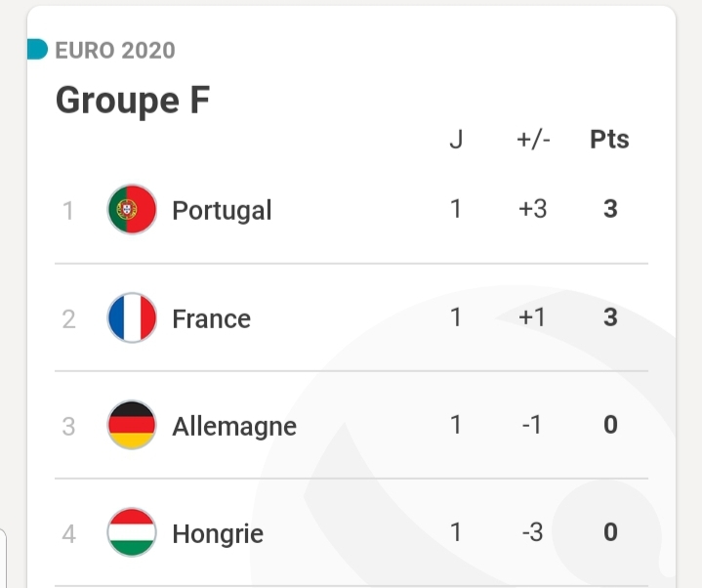Click France's +1 goal difference value
Viewport: 702px width, 588px height.
(533, 317)
